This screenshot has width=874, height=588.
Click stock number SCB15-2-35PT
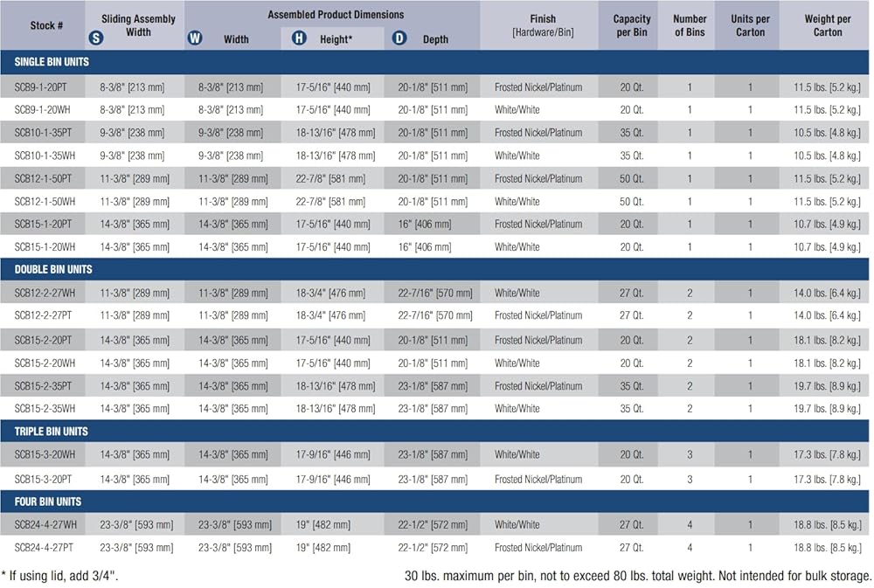pyautogui.click(x=44, y=385)
